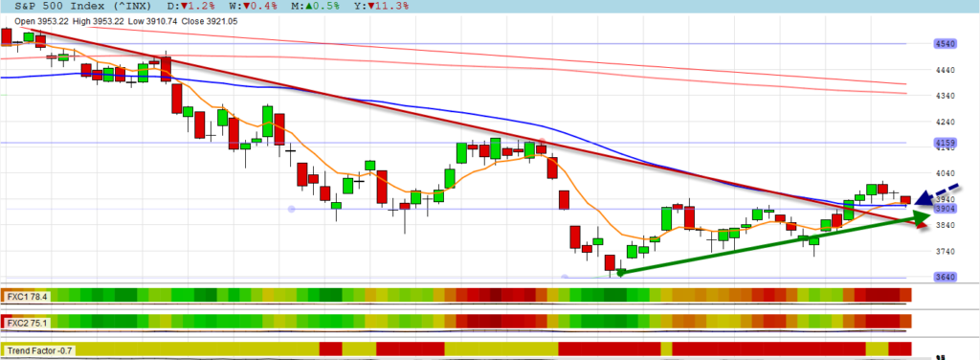
Task: Click the 4540 price level tag
Action: pos(945,44)
